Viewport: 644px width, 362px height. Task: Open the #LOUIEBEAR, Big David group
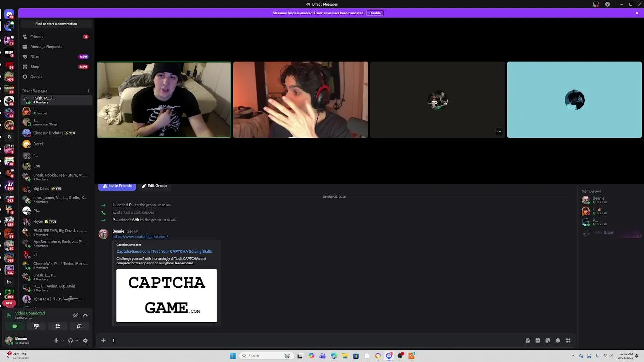[x=56, y=232]
